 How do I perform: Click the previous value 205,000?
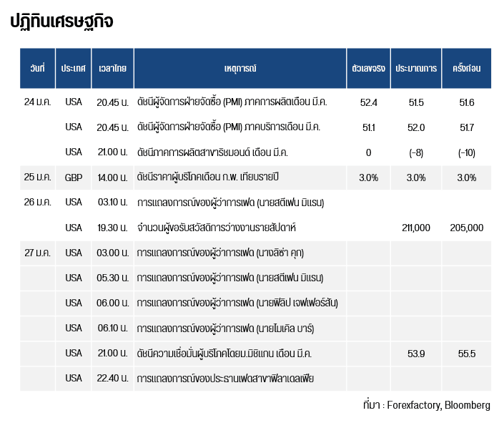click(x=467, y=228)
